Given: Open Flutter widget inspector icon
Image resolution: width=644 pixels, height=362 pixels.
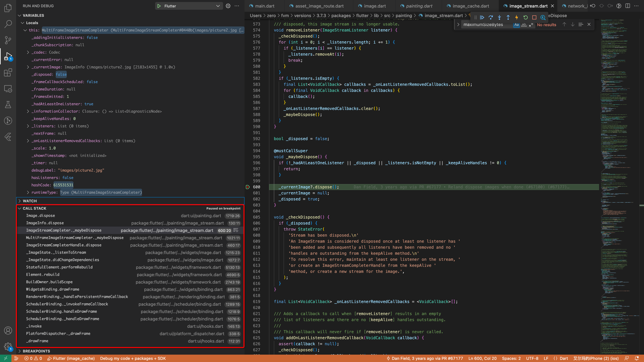Looking at the screenshot, I should point(543,17).
